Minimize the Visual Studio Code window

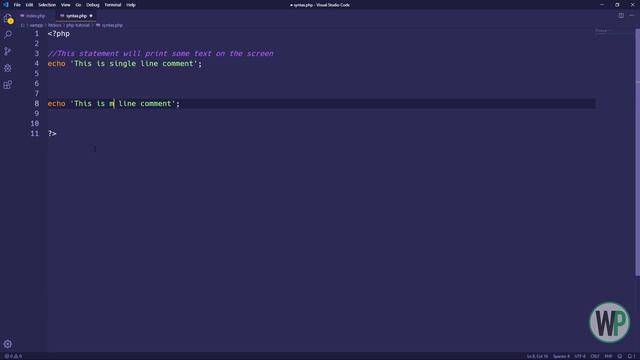(602, 5)
